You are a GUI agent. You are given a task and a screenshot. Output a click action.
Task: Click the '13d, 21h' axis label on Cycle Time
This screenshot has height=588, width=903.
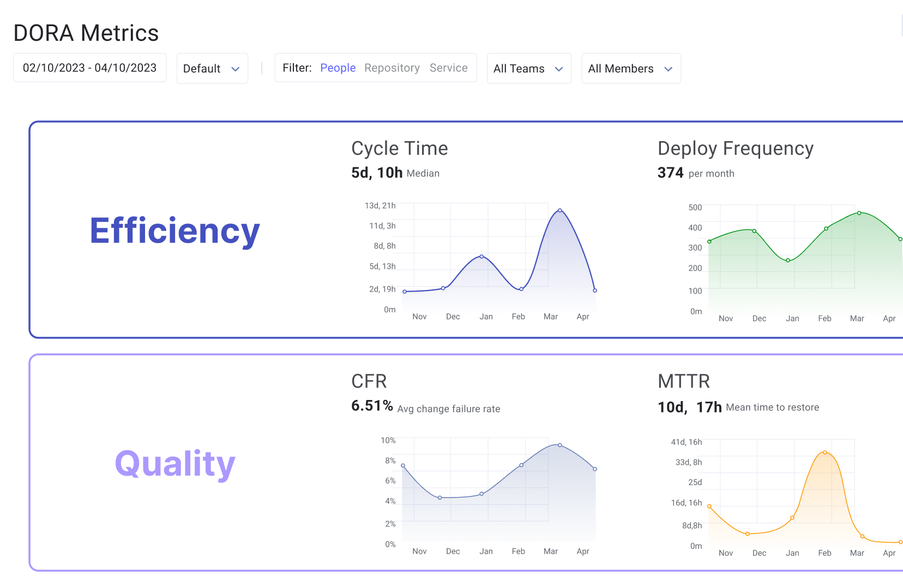point(380,205)
